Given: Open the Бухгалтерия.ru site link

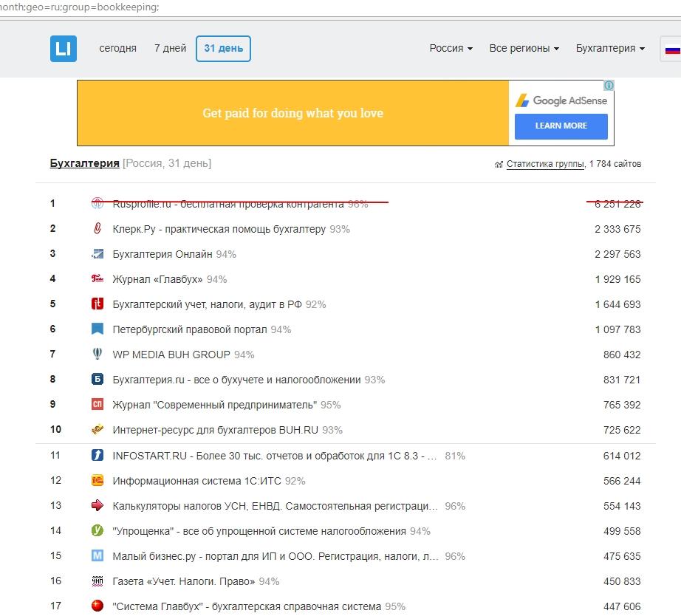Looking at the screenshot, I should pyautogui.click(x=236, y=380).
